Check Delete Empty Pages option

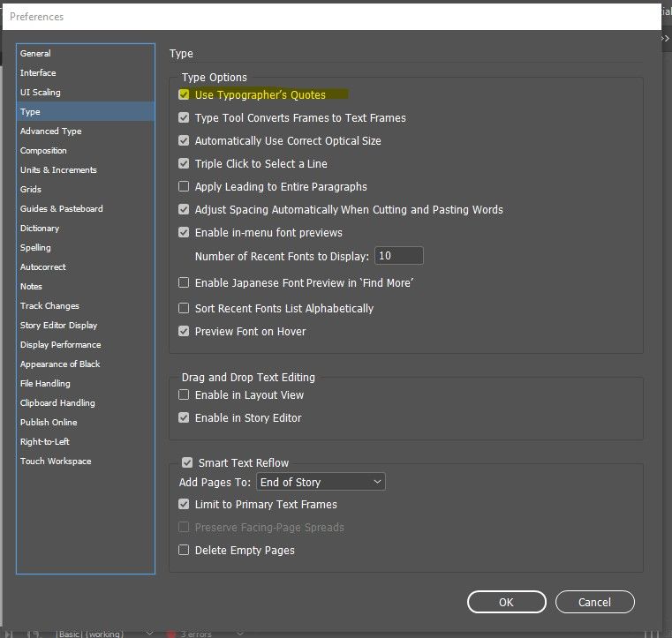(184, 550)
